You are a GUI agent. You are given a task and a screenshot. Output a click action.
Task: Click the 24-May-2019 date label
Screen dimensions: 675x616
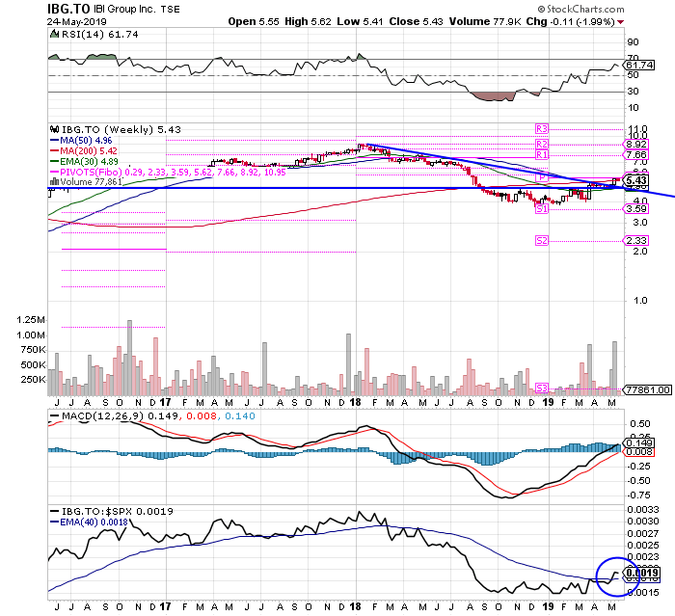pos(76,21)
